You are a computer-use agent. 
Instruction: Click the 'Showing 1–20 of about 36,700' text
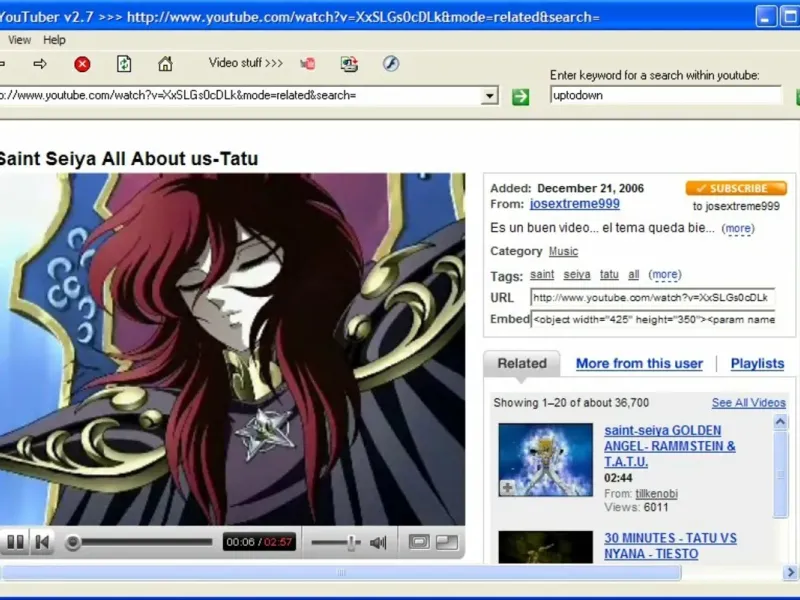click(x=571, y=403)
